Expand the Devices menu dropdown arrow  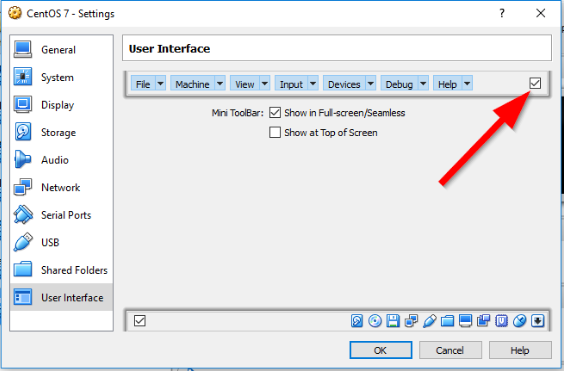pos(370,84)
